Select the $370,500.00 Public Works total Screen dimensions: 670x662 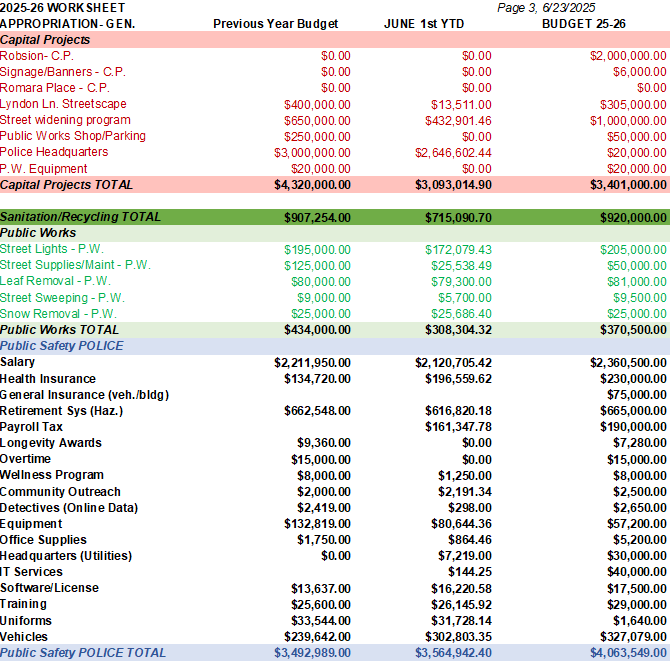(x=633, y=330)
